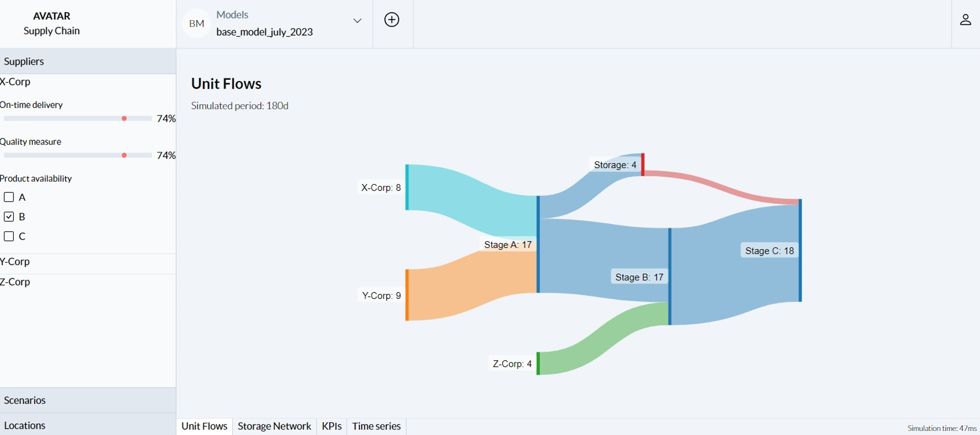Image resolution: width=980 pixels, height=435 pixels.
Task: Open the Time series tab
Action: click(x=376, y=426)
